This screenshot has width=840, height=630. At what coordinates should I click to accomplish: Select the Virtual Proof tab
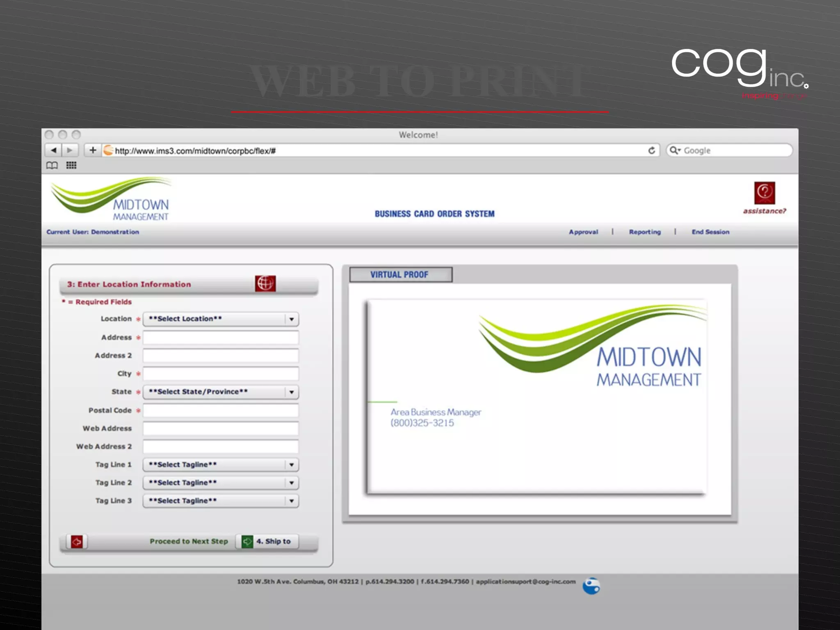click(401, 275)
